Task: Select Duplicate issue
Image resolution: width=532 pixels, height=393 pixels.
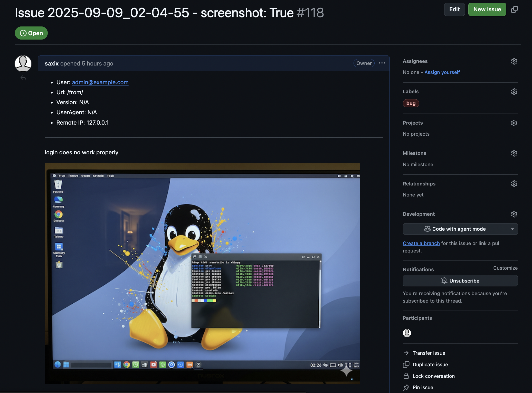Action: coord(425,364)
